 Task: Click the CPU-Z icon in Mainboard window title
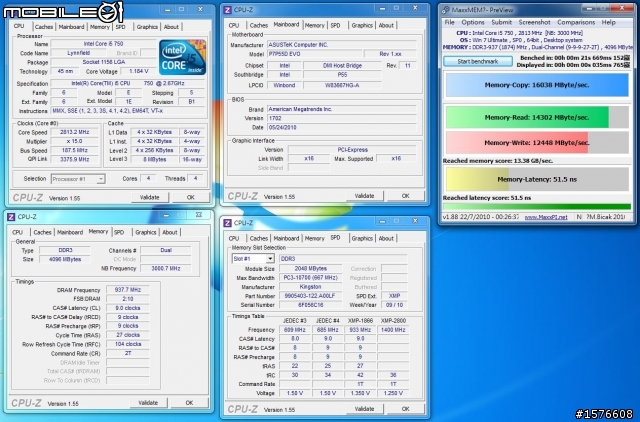[227, 10]
